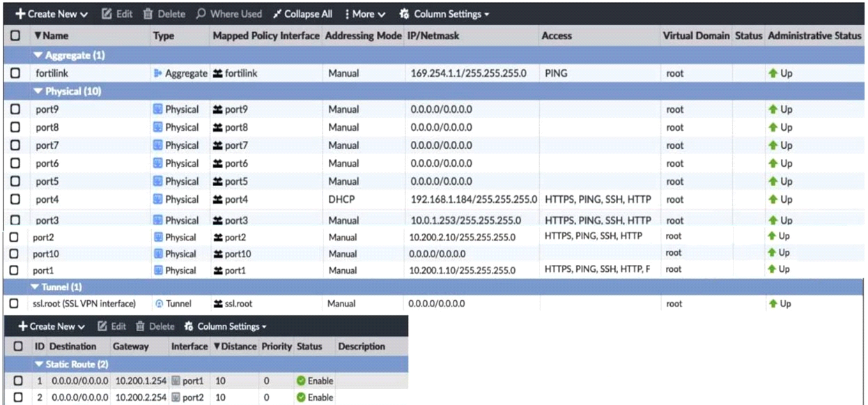
Task: Click the Where Used search icon
Action: [x=201, y=14]
